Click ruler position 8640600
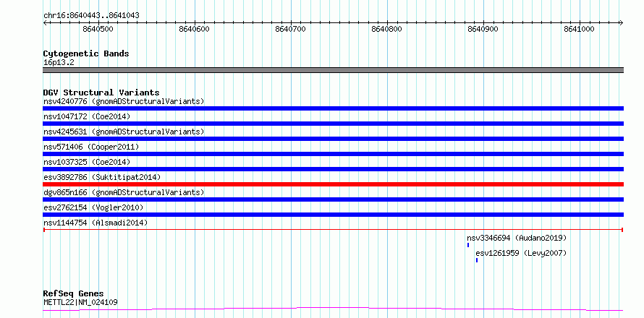 click(194, 29)
